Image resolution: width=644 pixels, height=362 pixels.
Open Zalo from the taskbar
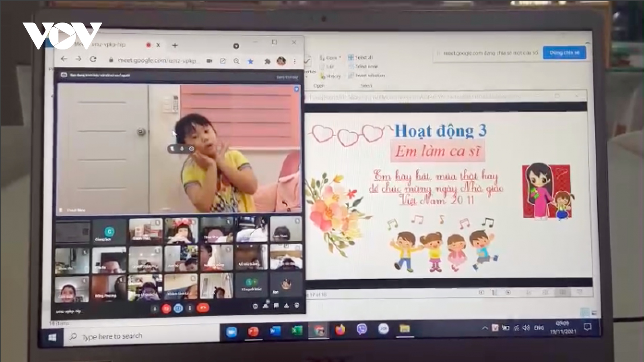pyautogui.click(x=383, y=329)
